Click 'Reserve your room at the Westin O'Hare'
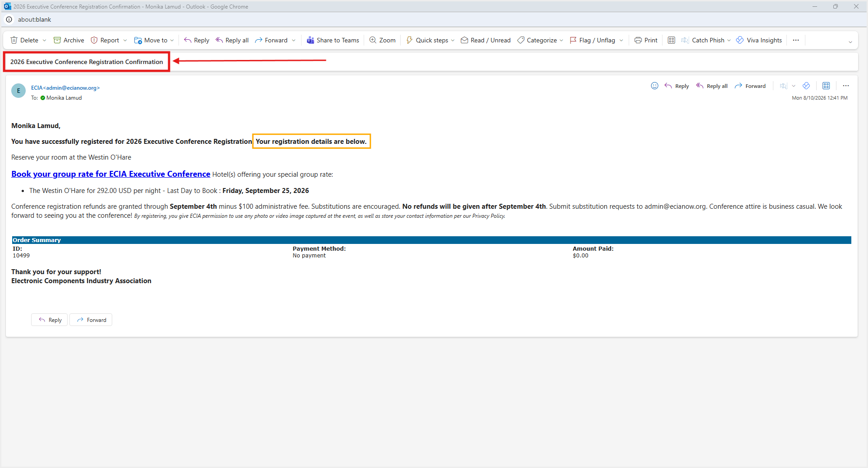Image resolution: width=868 pixels, height=468 pixels. 71,157
